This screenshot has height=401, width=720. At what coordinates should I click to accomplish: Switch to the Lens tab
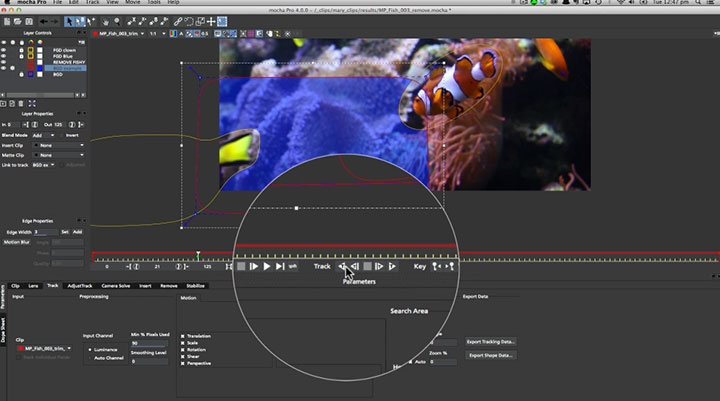coord(33,286)
